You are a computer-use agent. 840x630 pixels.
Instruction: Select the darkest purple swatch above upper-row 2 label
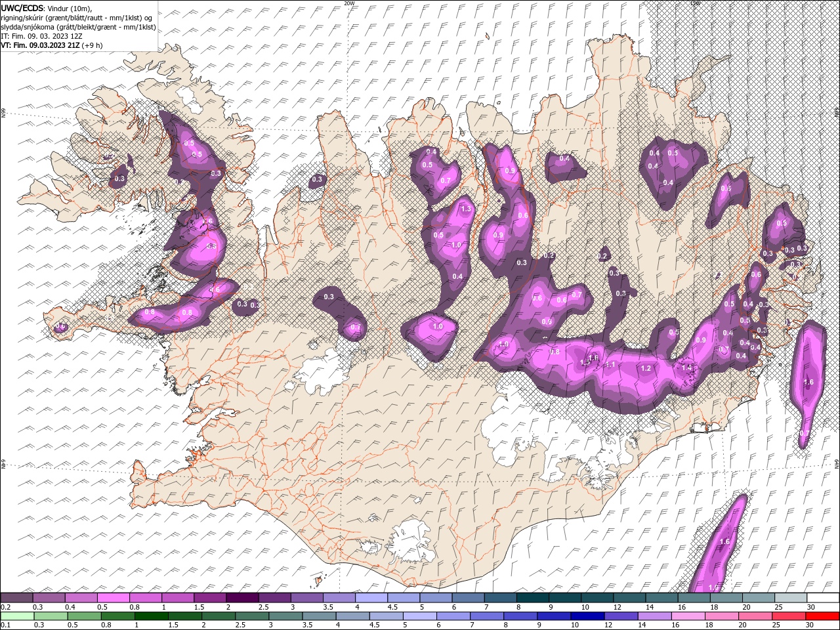242,597
